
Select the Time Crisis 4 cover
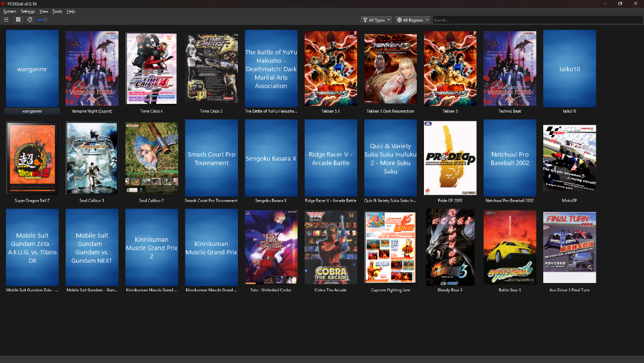pos(151,69)
